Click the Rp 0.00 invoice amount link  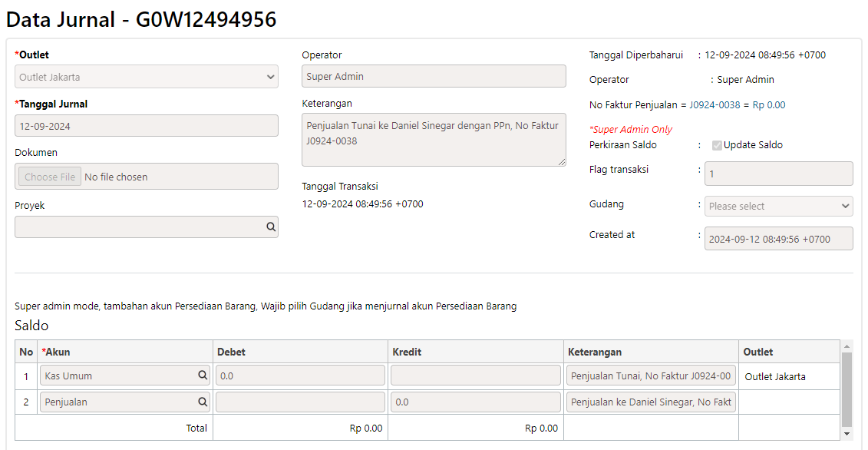click(x=768, y=104)
